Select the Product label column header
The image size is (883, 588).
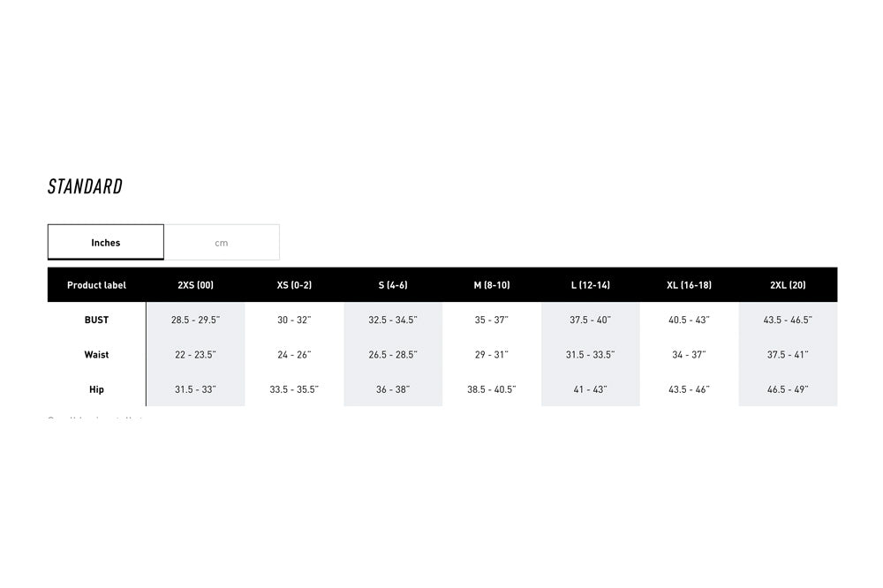(x=96, y=285)
